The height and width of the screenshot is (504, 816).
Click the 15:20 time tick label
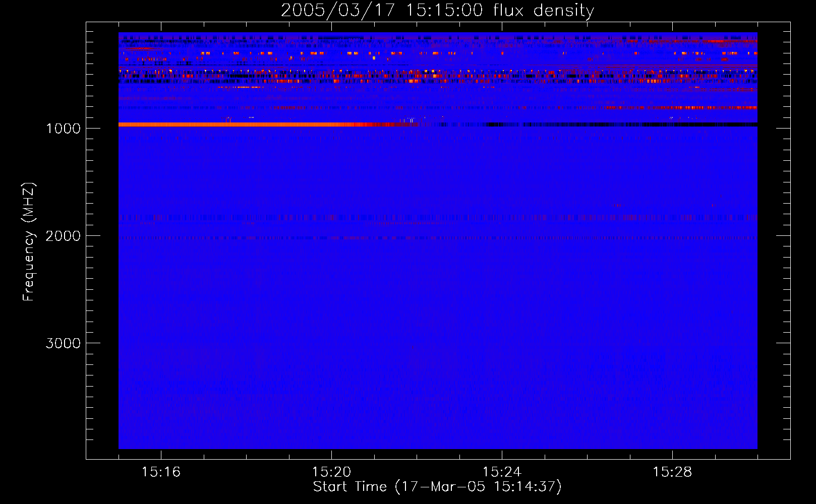[x=331, y=472]
